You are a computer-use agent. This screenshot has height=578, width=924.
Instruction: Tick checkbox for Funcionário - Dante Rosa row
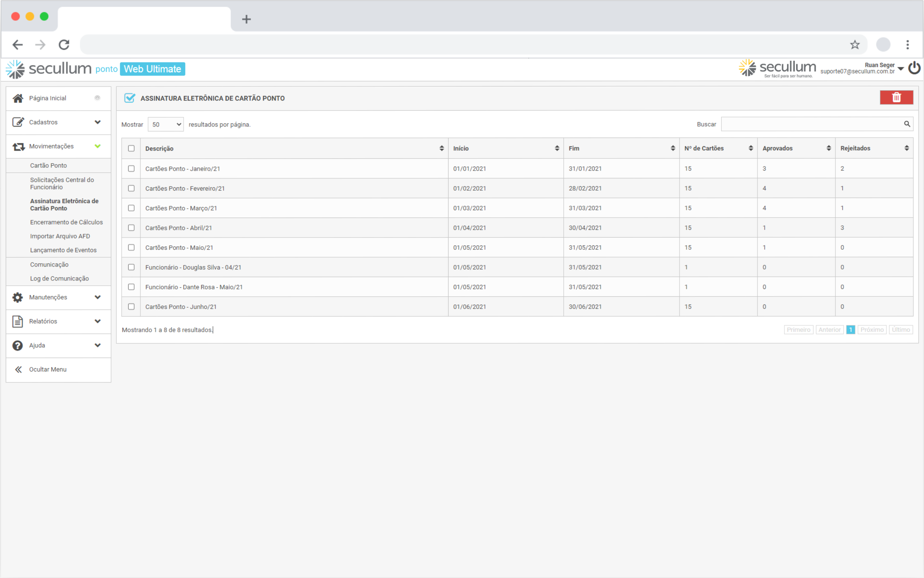coord(131,287)
